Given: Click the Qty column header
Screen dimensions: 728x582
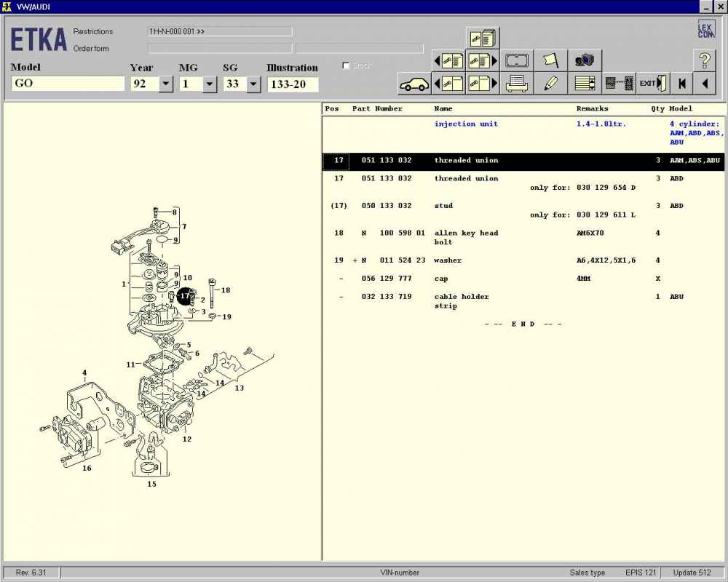Looking at the screenshot, I should coord(657,108).
